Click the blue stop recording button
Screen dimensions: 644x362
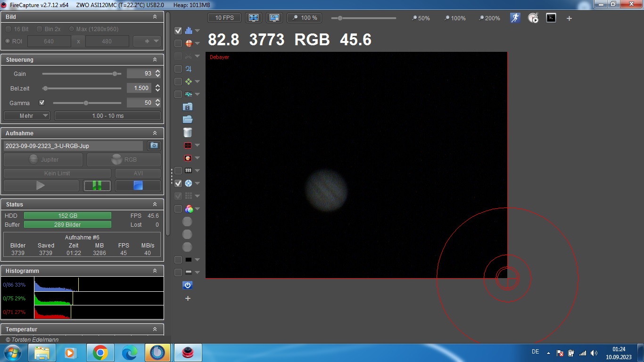click(138, 186)
